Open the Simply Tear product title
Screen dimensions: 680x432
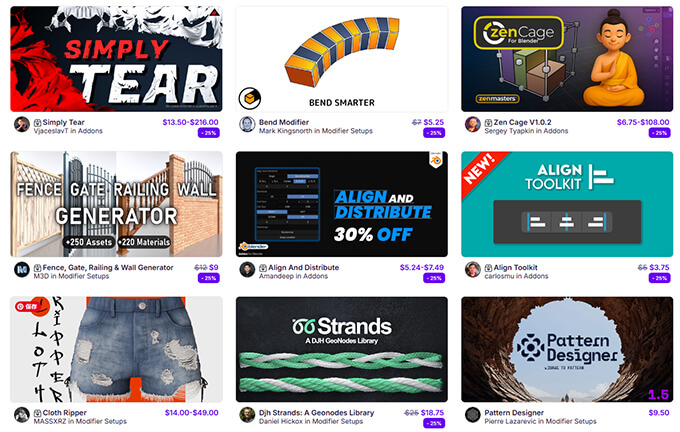point(63,122)
